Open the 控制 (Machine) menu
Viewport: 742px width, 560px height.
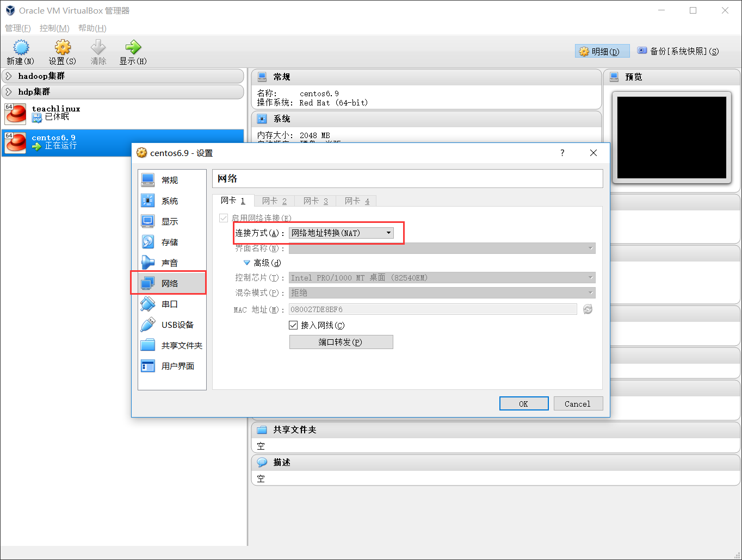click(54, 28)
